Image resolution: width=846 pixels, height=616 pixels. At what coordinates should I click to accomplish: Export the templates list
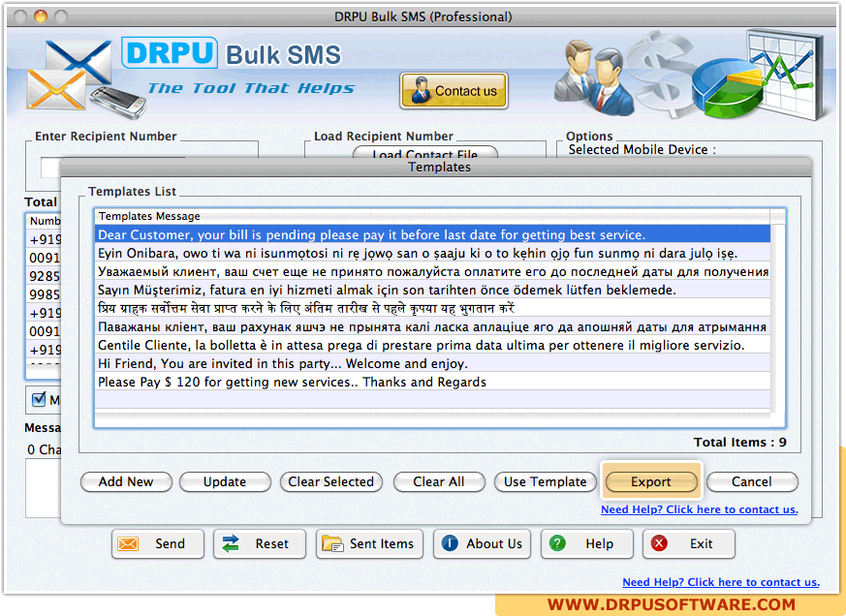coord(651,481)
